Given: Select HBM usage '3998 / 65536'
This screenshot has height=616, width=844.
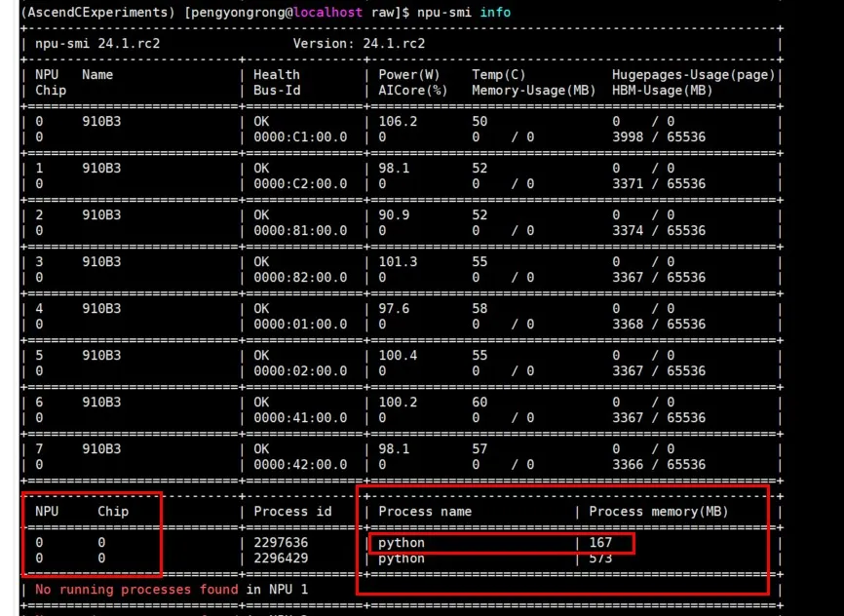Looking at the screenshot, I should pos(659,136).
